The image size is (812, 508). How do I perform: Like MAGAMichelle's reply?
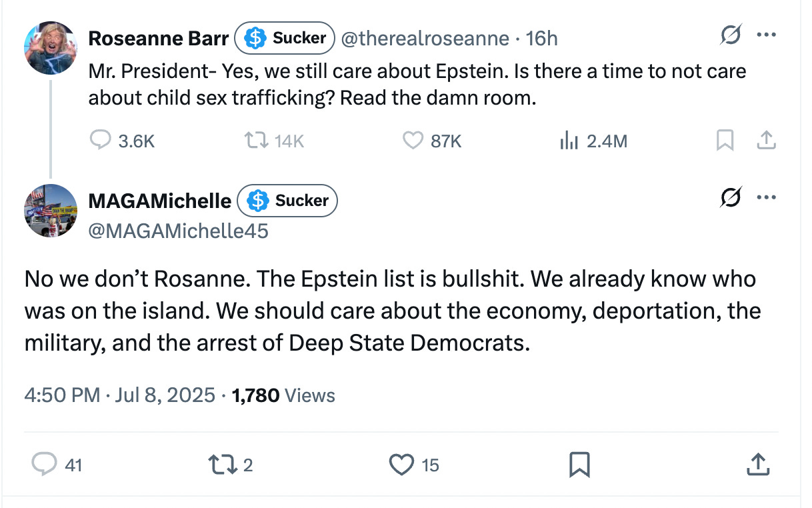pyautogui.click(x=401, y=465)
